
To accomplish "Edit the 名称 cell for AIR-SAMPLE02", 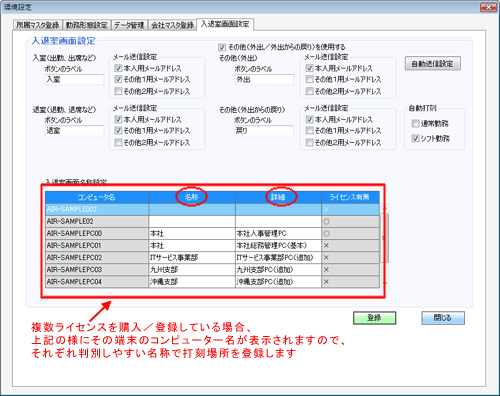I will coord(192,221).
